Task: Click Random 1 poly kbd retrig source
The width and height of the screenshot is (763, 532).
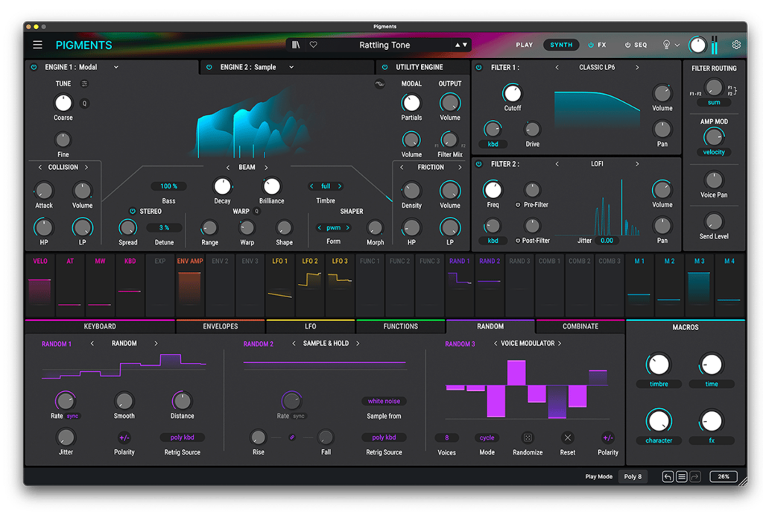Action: click(182, 437)
